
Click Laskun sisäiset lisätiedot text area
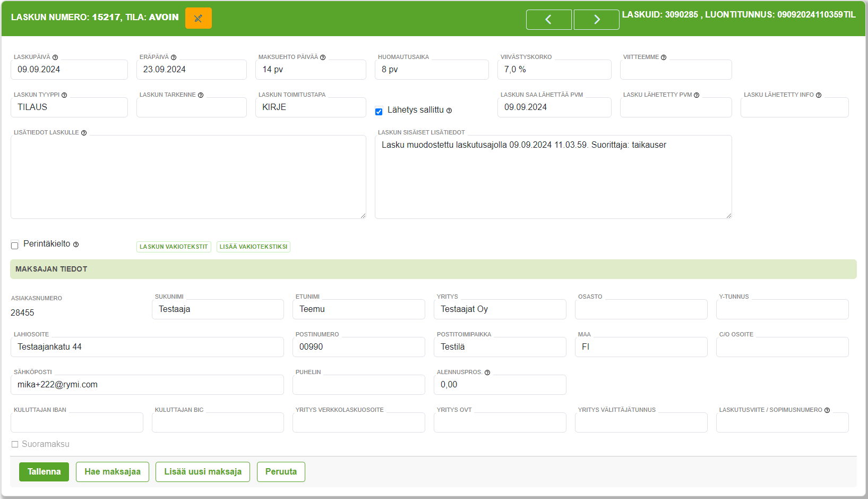coord(553,177)
